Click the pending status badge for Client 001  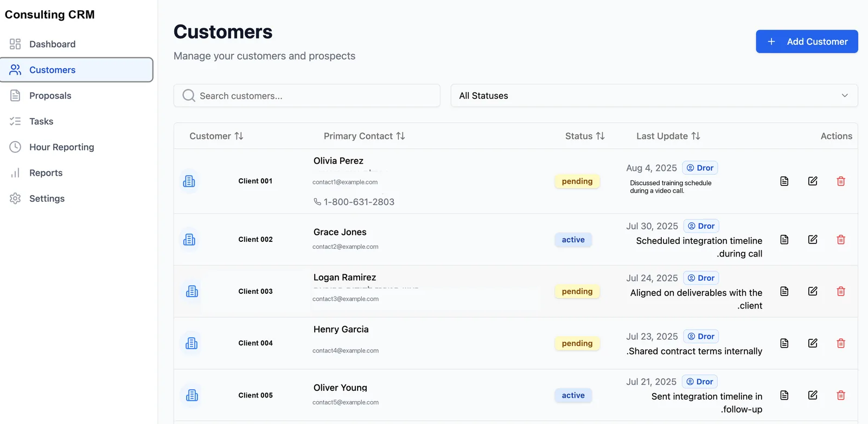point(577,181)
